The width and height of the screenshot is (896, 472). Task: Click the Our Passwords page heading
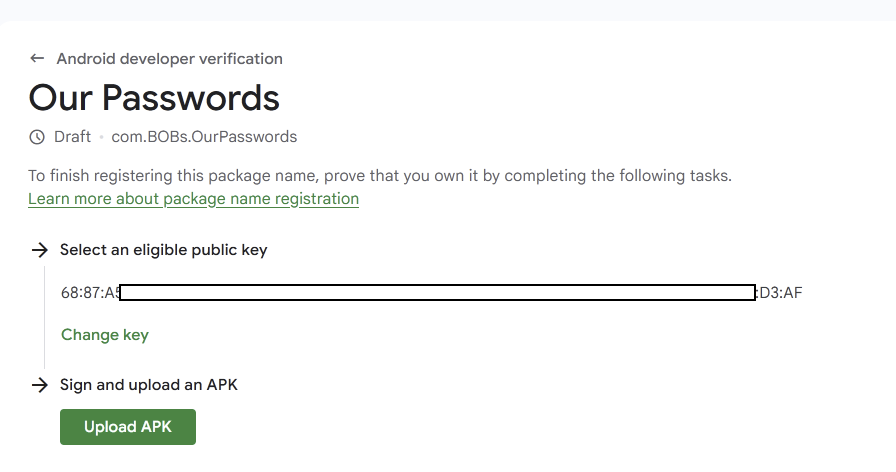[x=154, y=98]
